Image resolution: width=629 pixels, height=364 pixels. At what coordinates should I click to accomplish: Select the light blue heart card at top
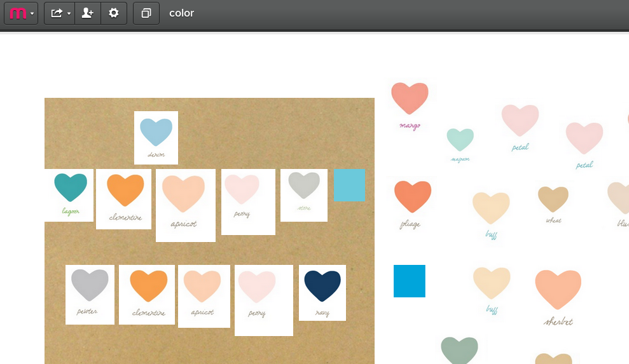tap(156, 137)
